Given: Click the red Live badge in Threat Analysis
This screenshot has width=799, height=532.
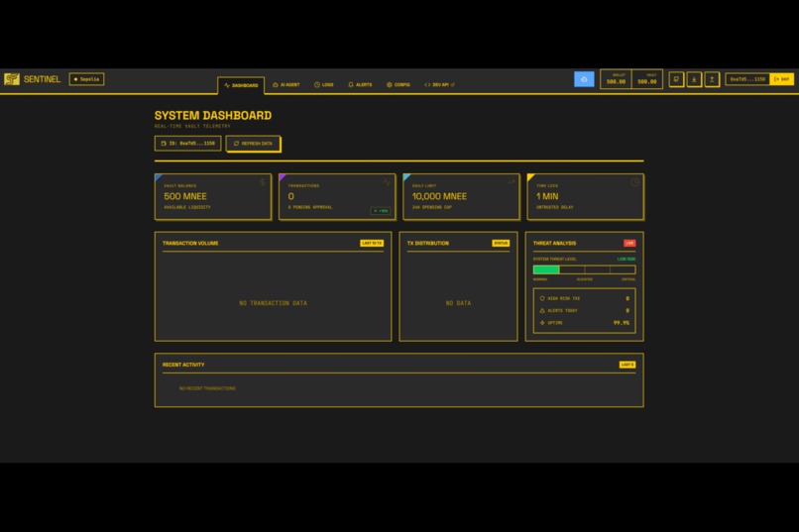Looking at the screenshot, I should point(629,244).
